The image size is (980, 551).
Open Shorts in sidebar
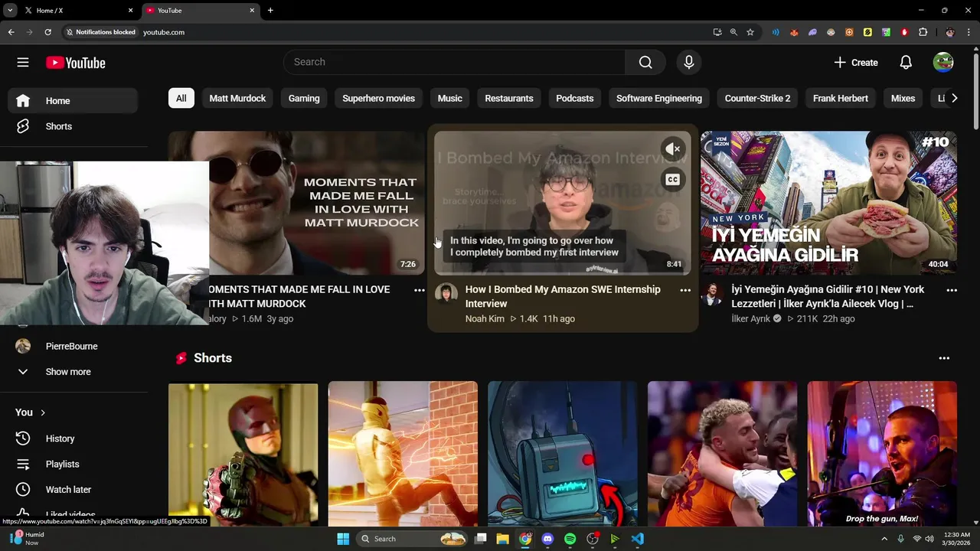point(73,126)
